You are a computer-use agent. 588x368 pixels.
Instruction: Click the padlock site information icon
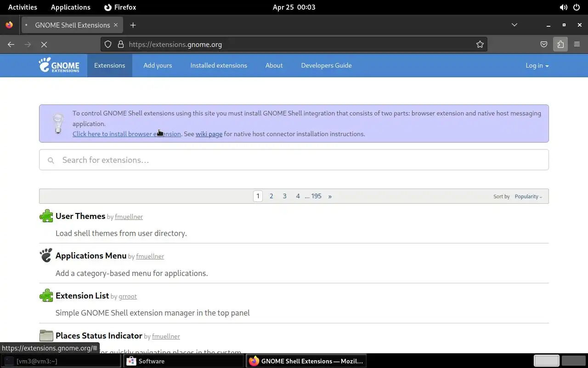(x=121, y=44)
